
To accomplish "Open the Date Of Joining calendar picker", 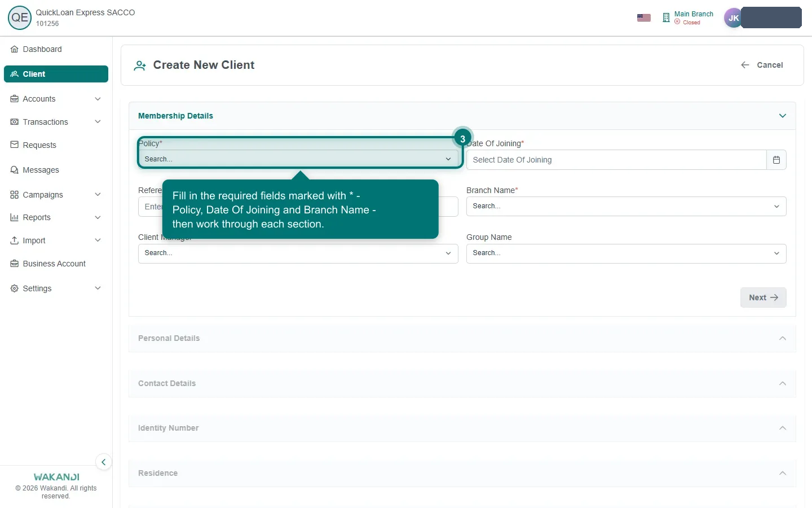I will pyautogui.click(x=776, y=160).
